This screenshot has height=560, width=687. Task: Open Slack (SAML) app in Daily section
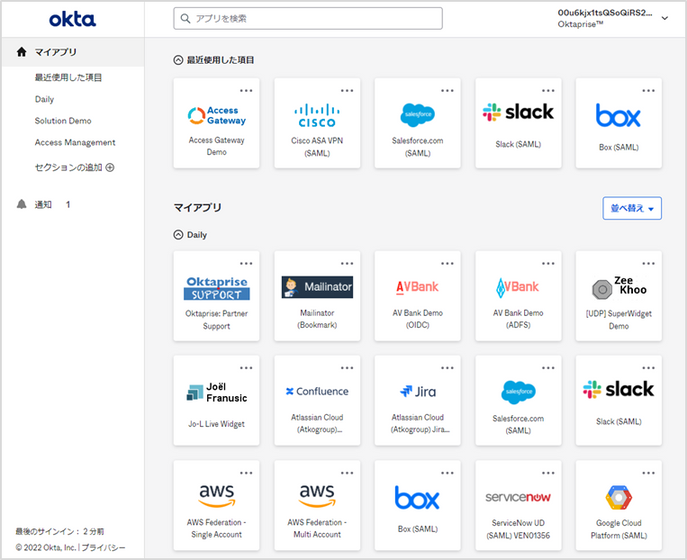619,401
